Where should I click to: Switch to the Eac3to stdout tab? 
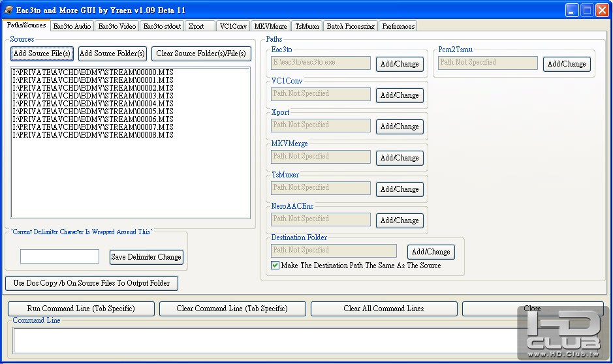tap(162, 26)
